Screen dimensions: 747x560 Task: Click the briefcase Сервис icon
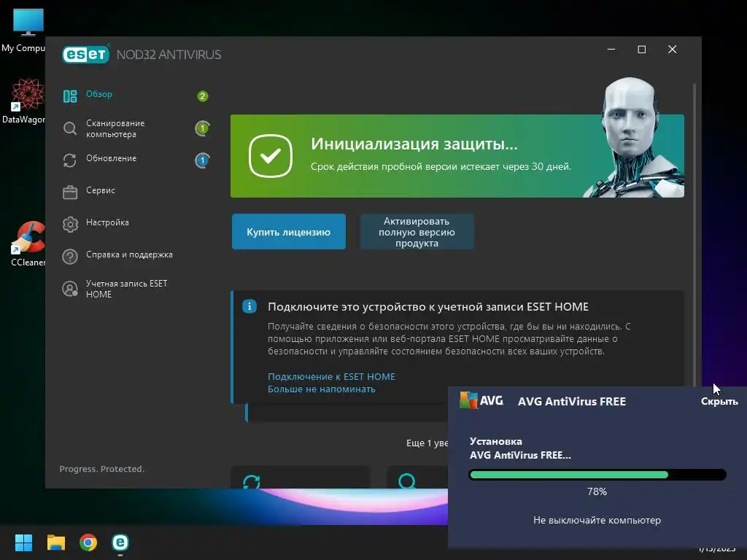tap(70, 192)
